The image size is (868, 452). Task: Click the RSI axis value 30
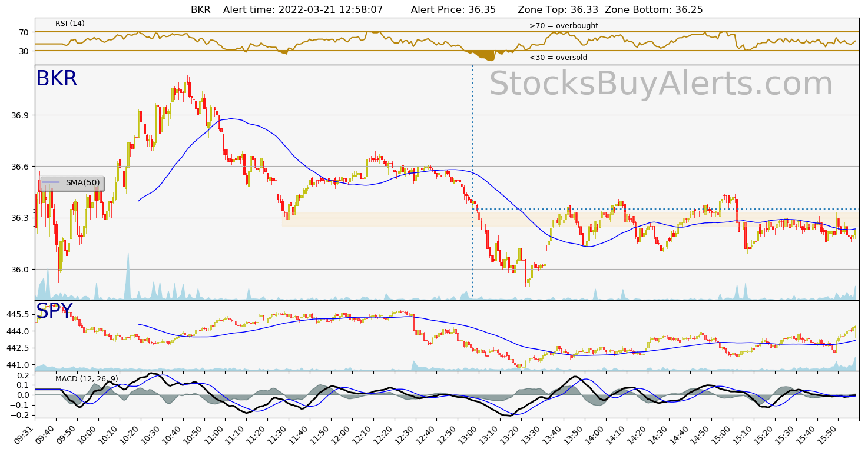point(24,51)
